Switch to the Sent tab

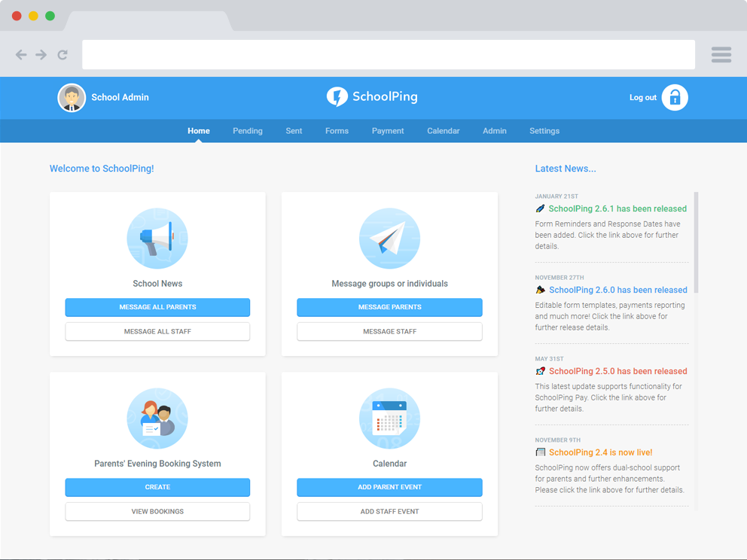point(294,131)
